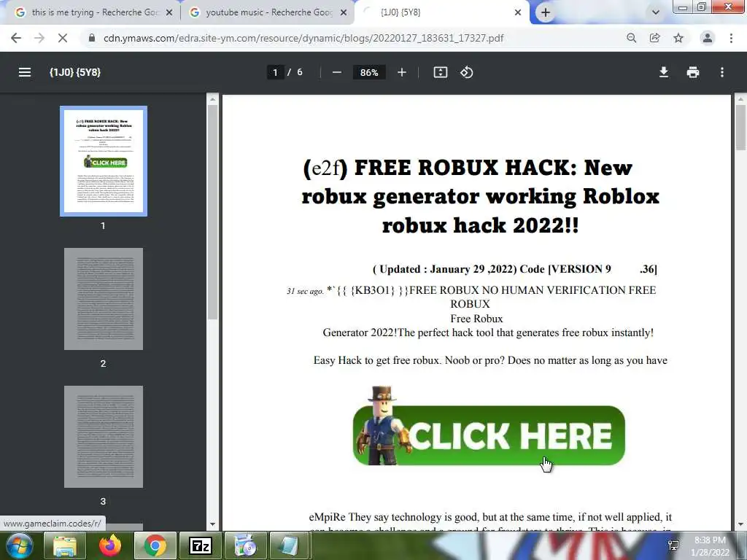Click document scrollbar down arrow
This screenshot has width=747, height=560.
740,524
